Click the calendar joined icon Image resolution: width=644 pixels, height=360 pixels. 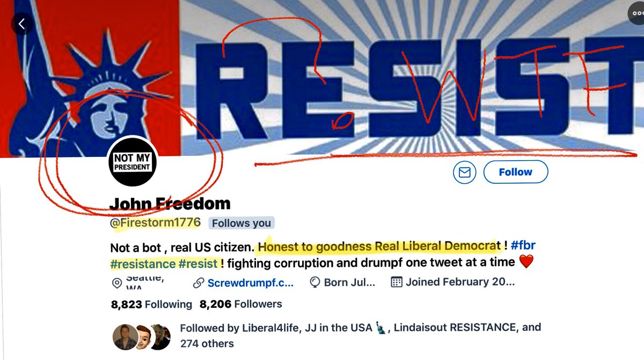coord(397,282)
